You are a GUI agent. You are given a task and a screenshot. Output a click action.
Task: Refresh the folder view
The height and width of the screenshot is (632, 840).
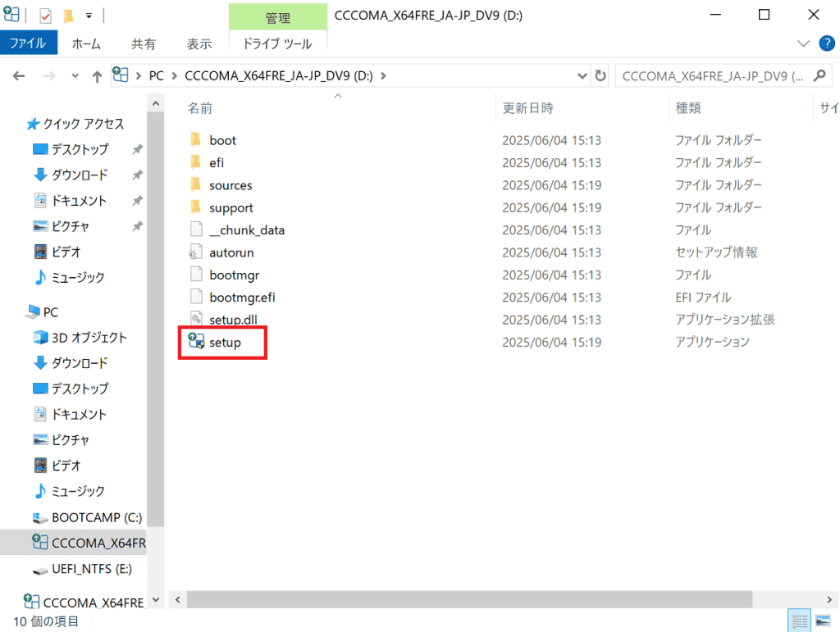pyautogui.click(x=600, y=75)
